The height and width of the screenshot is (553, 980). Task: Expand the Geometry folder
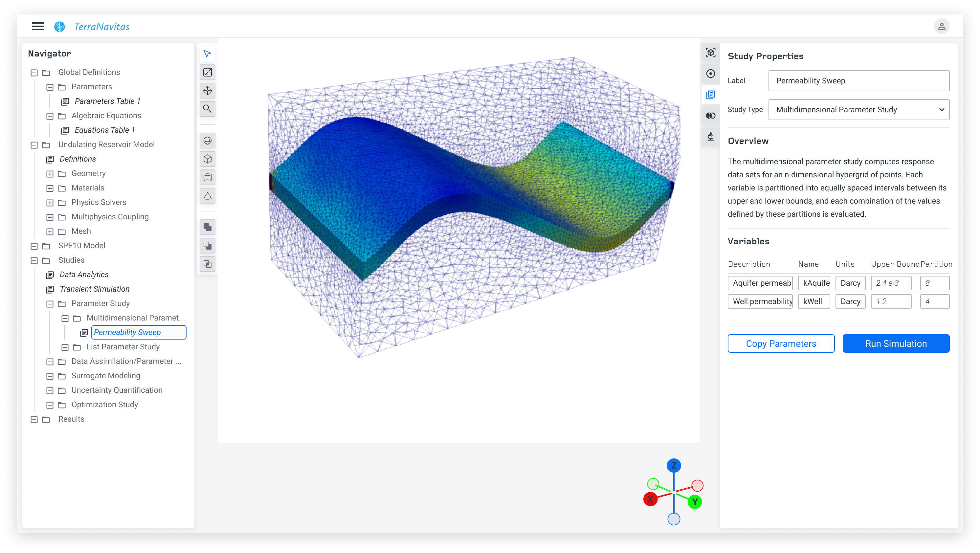(x=50, y=174)
